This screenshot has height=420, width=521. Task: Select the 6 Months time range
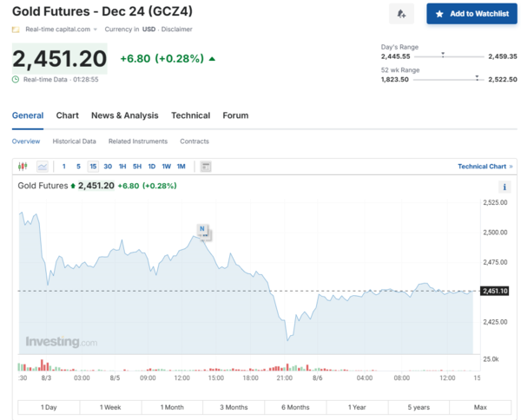[295, 407]
